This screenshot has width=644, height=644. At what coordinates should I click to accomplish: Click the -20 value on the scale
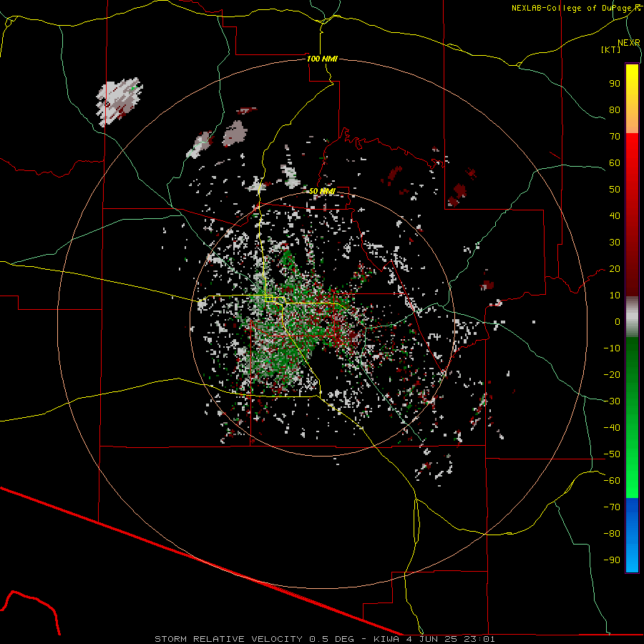[x=612, y=374]
